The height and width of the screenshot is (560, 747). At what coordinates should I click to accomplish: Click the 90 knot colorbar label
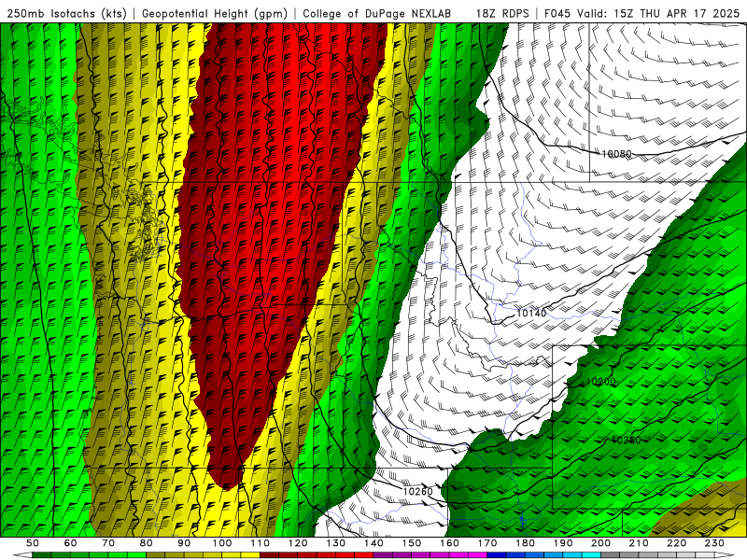coord(184,543)
